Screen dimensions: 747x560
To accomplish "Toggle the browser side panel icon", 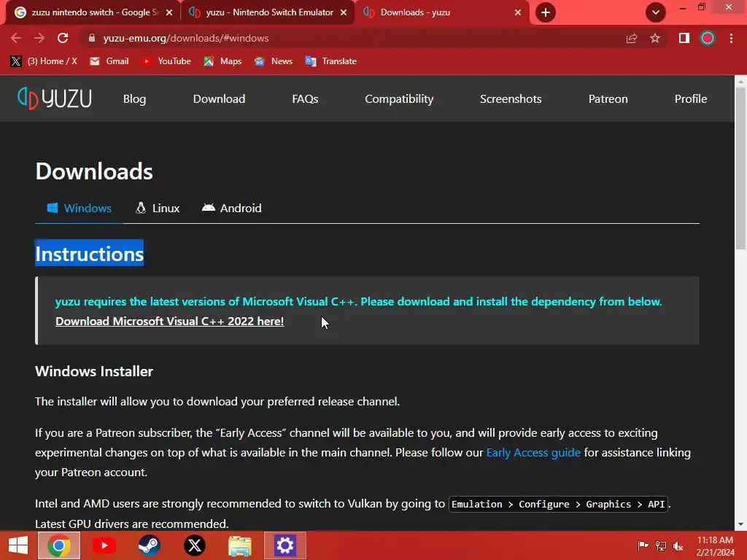I will click(684, 38).
